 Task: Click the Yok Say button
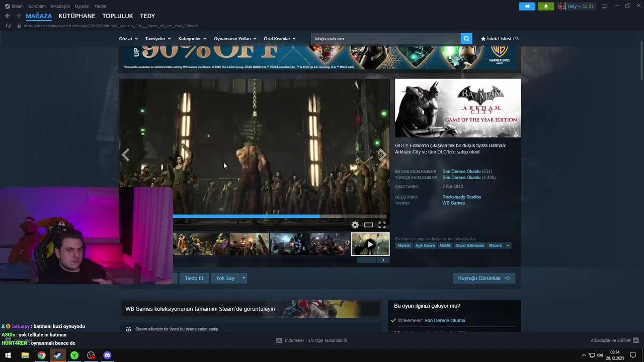pyautogui.click(x=225, y=278)
